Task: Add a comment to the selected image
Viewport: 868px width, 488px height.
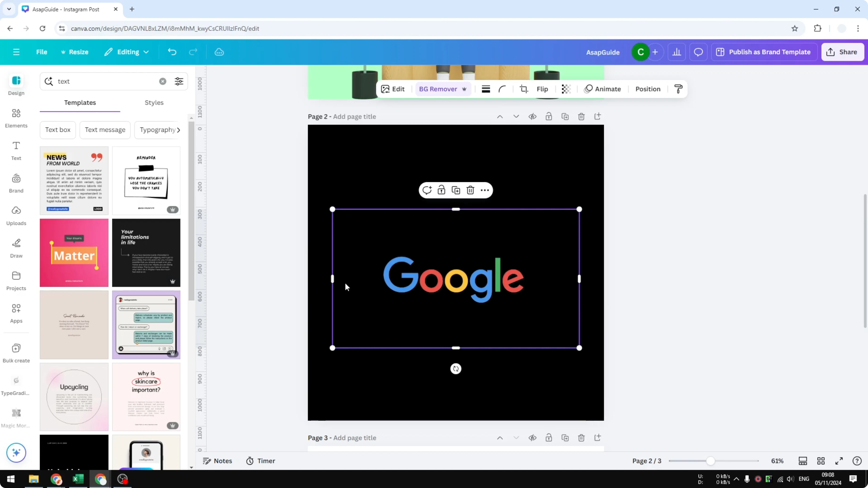Action: click(427, 190)
